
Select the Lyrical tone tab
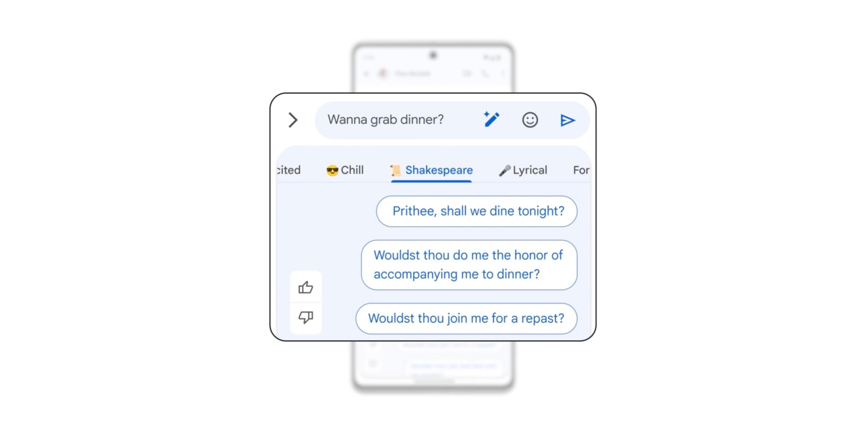[523, 170]
